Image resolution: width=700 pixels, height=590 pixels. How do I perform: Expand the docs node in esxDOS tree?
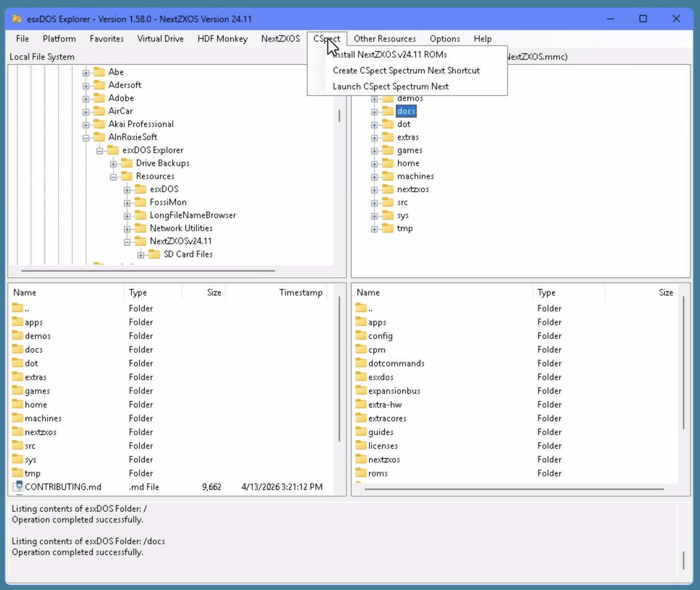click(375, 112)
